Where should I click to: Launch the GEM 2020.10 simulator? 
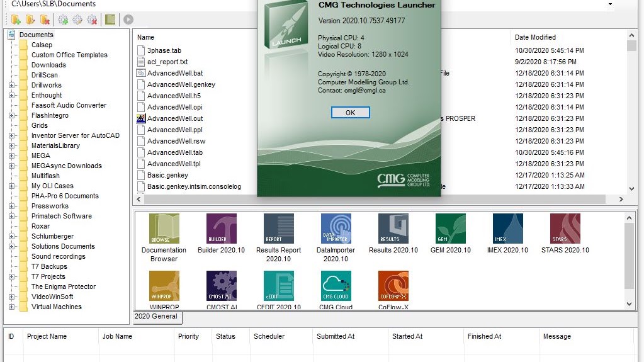click(x=451, y=229)
